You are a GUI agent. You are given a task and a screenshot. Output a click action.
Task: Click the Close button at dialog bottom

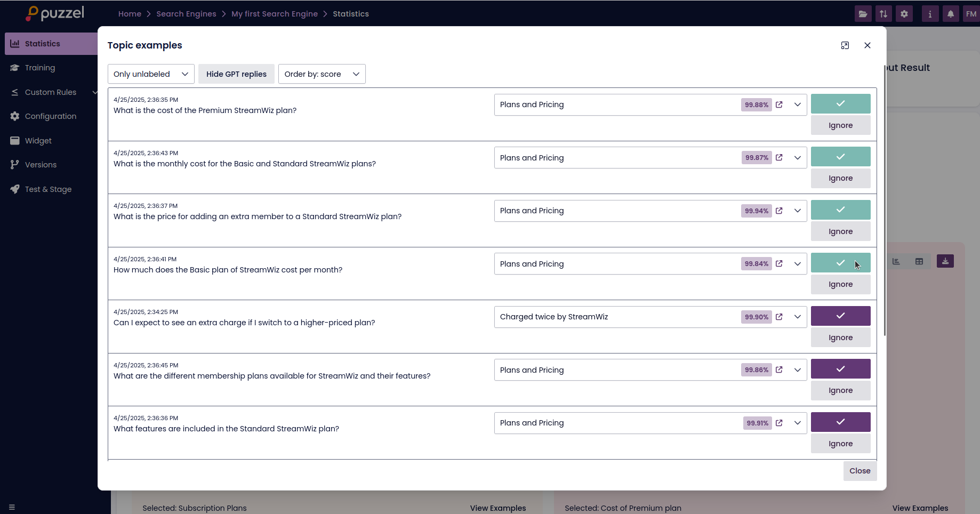[859, 471]
